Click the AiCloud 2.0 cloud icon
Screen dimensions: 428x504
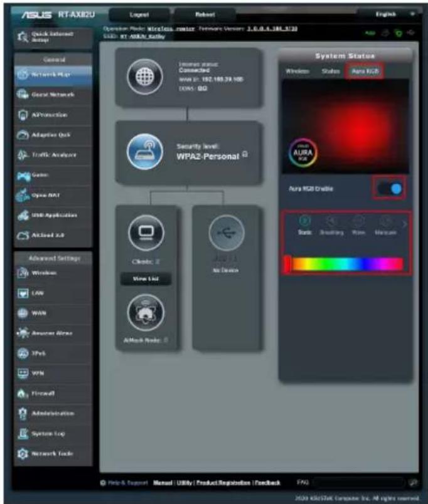click(x=23, y=235)
